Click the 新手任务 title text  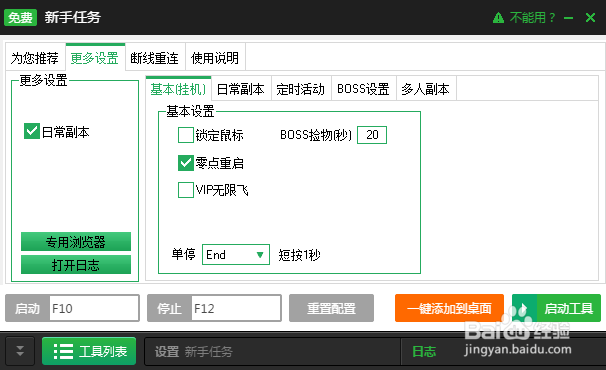[73, 17]
